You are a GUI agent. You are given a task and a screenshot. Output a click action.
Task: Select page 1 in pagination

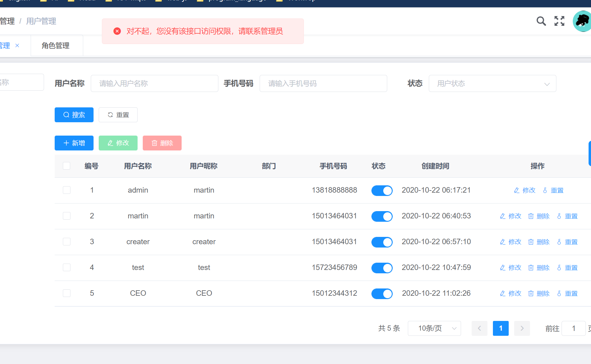pos(501,328)
